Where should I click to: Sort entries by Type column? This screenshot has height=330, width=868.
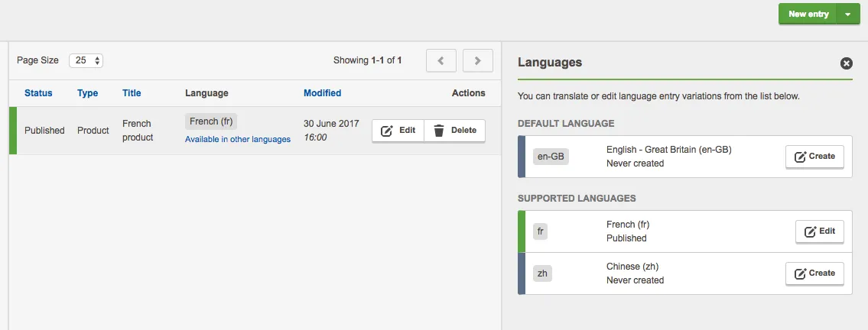coord(87,93)
